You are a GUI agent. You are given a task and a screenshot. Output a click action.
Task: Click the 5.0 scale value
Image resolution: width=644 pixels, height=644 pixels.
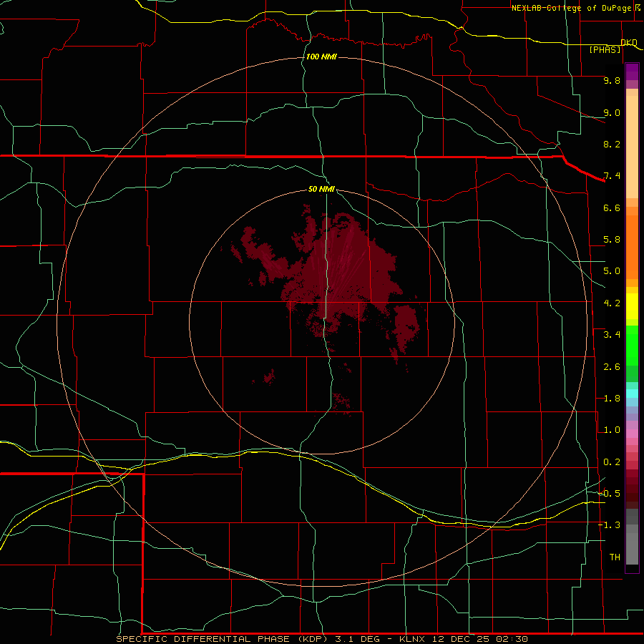[612, 271]
